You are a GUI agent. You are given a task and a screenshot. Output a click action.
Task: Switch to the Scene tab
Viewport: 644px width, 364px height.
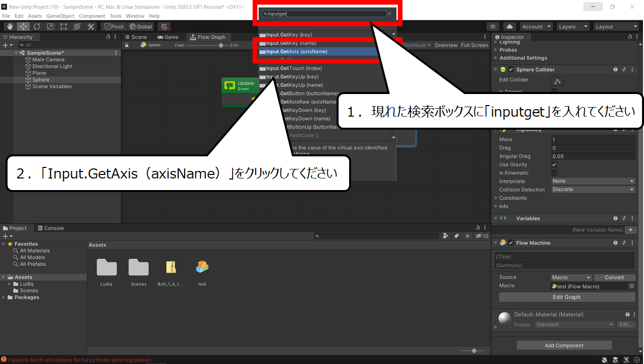136,37
